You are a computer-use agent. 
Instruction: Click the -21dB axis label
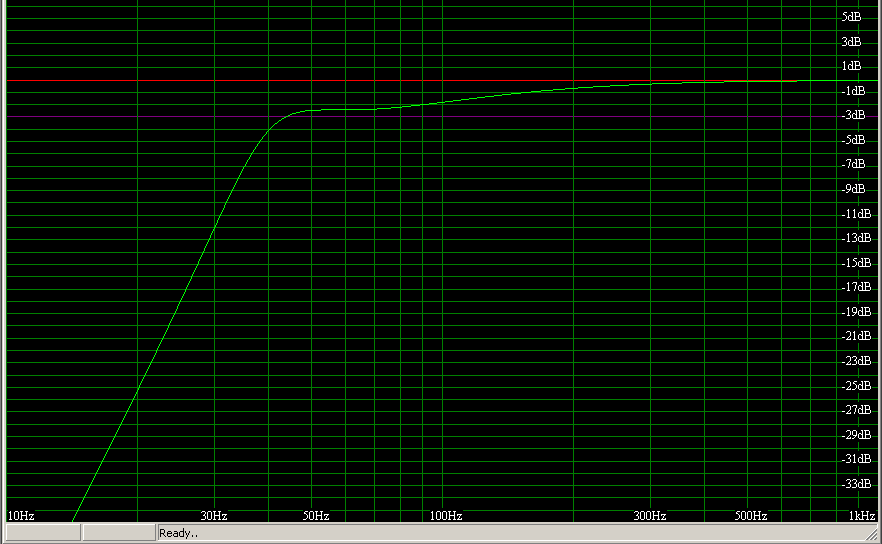point(856,336)
